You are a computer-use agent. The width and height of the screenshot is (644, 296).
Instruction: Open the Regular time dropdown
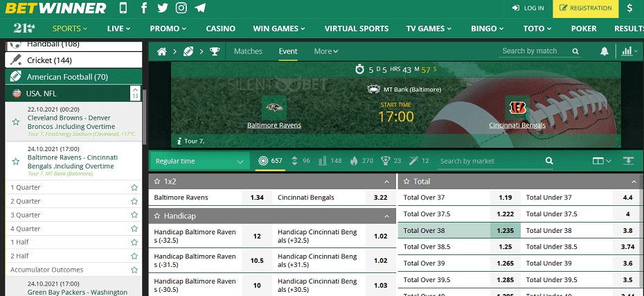[x=199, y=161]
